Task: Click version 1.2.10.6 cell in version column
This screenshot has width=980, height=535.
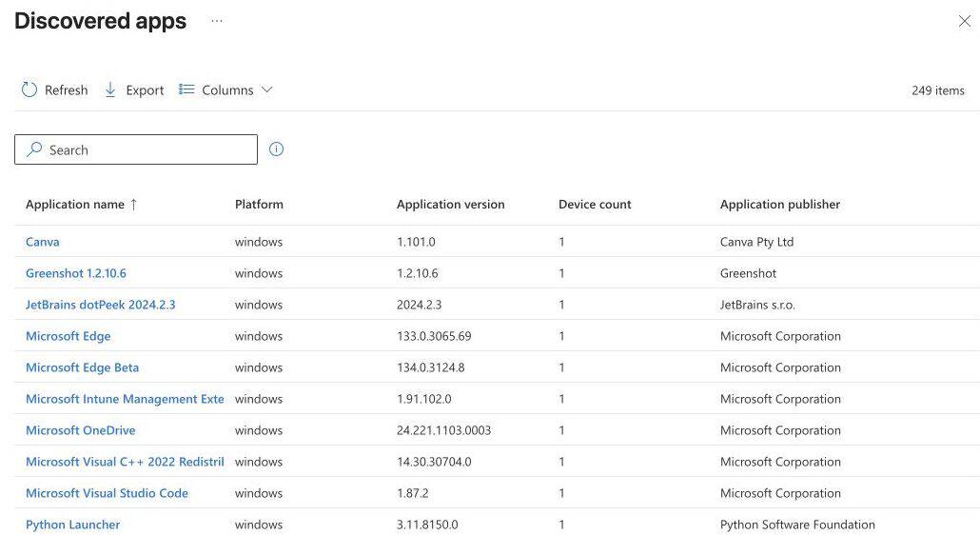Action: (x=418, y=273)
